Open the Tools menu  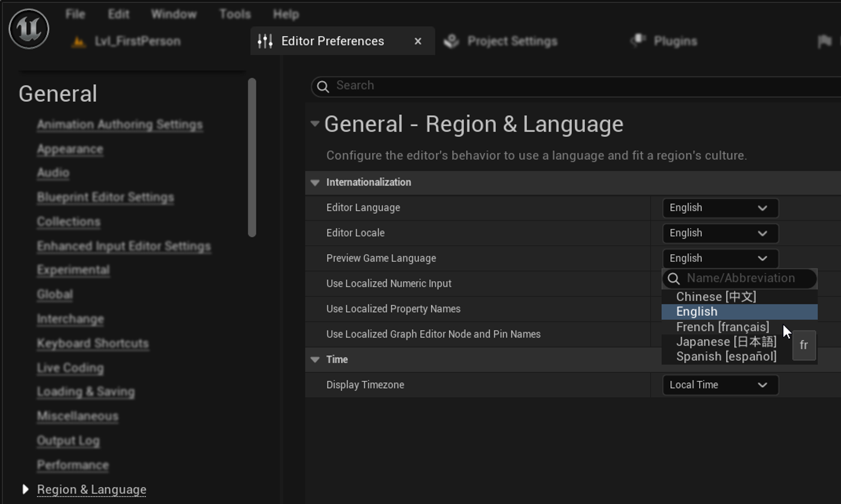234,14
